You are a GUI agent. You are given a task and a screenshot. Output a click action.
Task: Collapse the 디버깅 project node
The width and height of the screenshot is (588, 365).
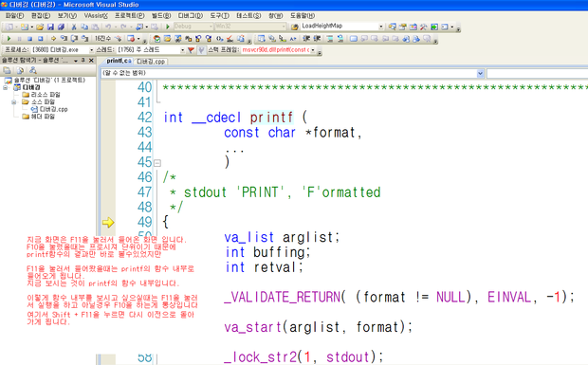tap(6, 87)
